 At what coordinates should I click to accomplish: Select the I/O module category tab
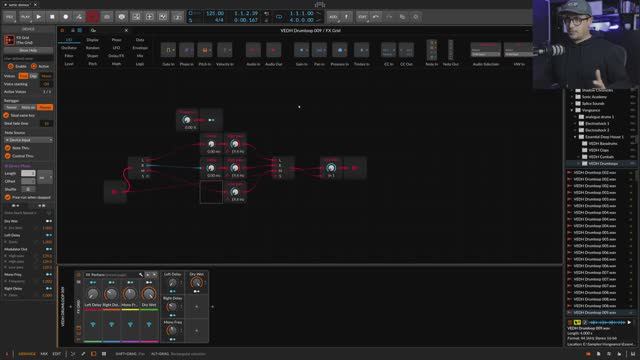pos(69,40)
